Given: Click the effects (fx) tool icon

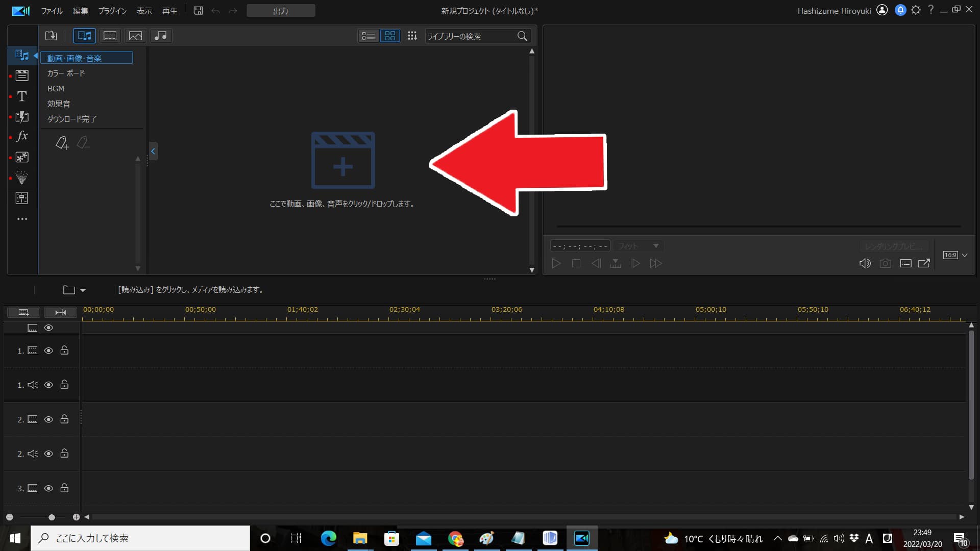Looking at the screenshot, I should click(x=21, y=136).
